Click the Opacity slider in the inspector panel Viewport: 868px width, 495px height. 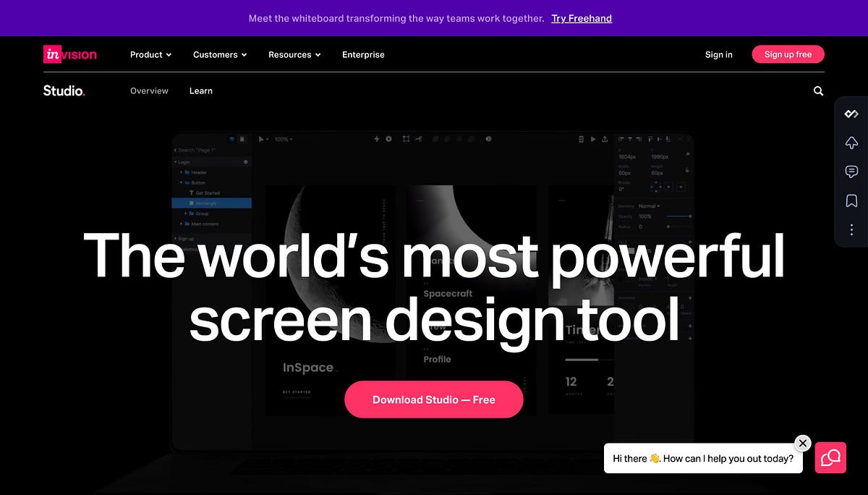[679, 216]
